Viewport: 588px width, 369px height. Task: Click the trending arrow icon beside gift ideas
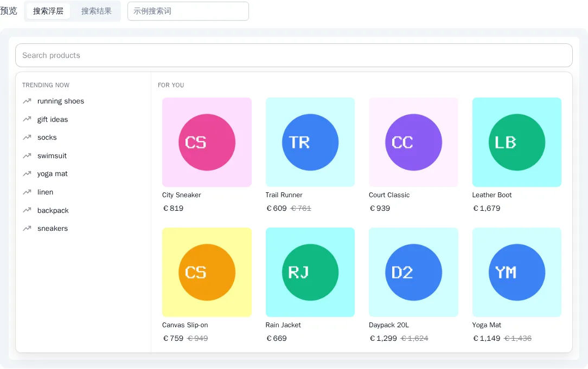click(27, 119)
